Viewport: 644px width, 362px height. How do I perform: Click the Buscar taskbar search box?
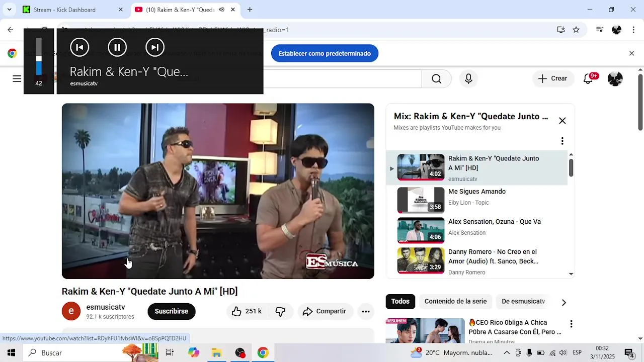tap(91, 352)
